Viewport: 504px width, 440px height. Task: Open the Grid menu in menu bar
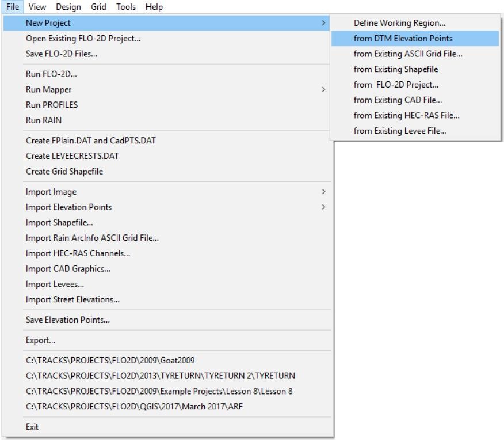pyautogui.click(x=97, y=7)
